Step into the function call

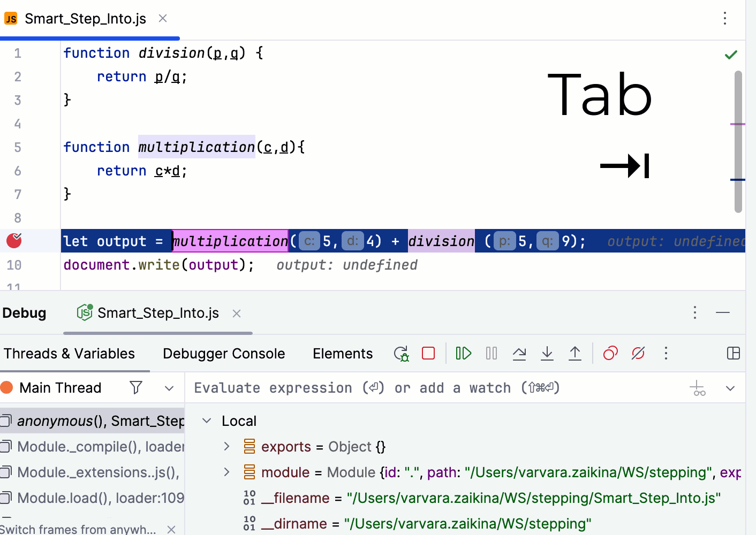(x=547, y=353)
